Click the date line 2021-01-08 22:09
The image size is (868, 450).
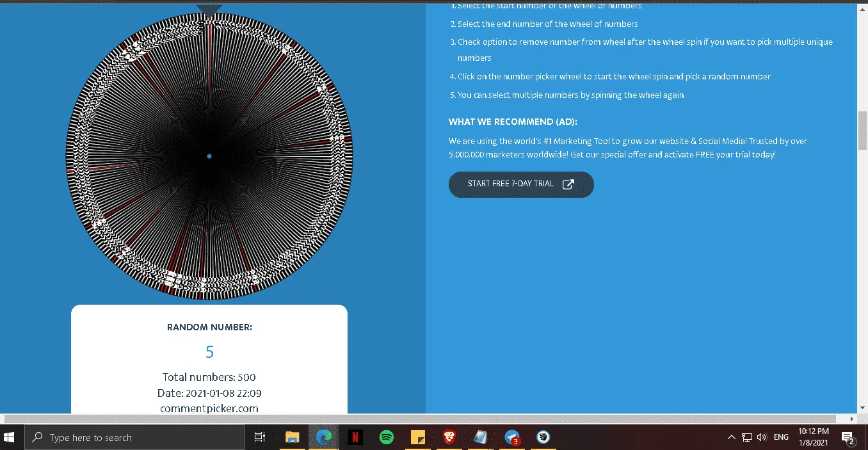coord(209,393)
